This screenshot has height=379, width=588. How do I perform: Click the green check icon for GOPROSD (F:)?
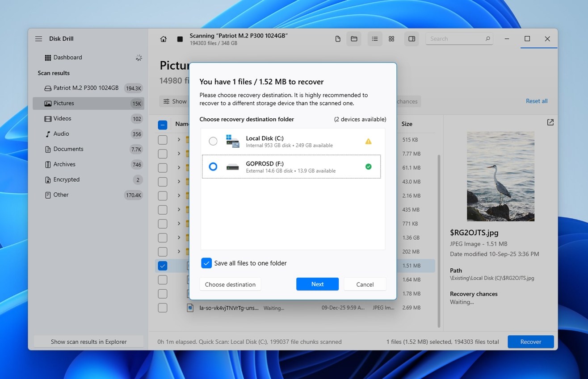click(x=368, y=167)
